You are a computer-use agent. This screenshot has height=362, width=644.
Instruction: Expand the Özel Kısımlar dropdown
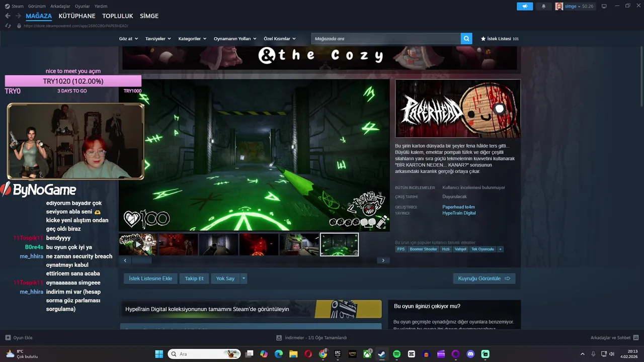point(280,39)
